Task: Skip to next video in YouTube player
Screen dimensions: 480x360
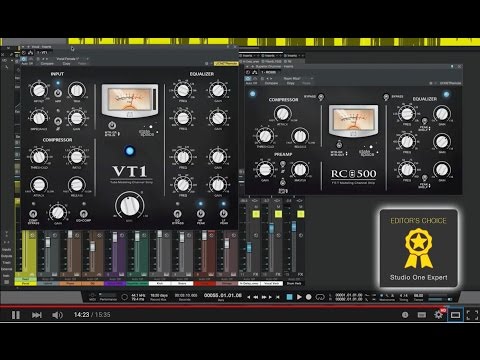Action: [37, 315]
